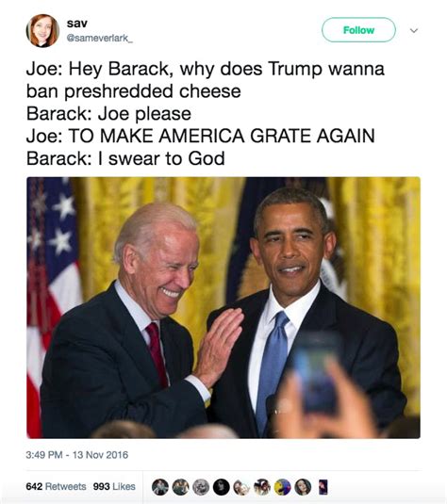This screenshot has height=504, width=447.
Task: Open the display name "sav"
Action: click(77, 24)
